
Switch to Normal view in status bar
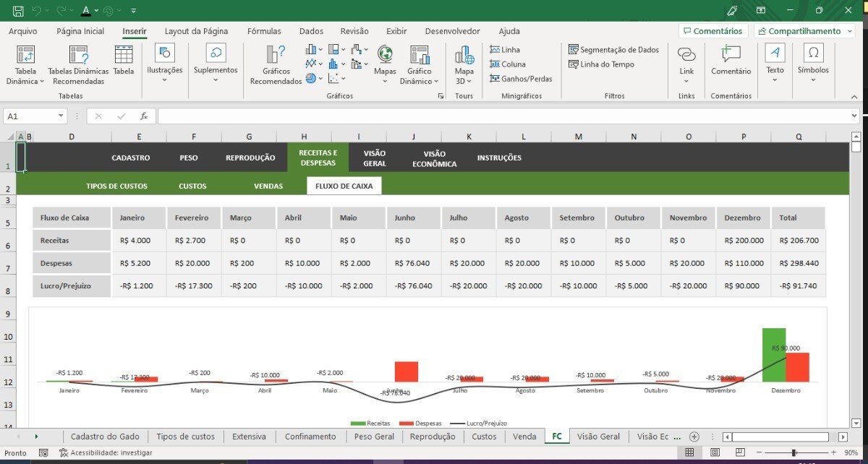689,452
